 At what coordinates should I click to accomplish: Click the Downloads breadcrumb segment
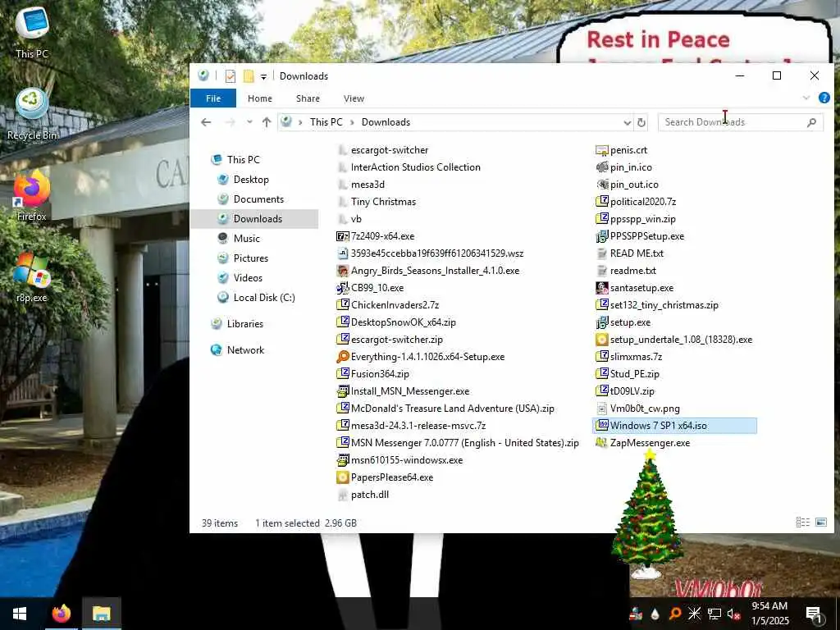[x=386, y=122]
